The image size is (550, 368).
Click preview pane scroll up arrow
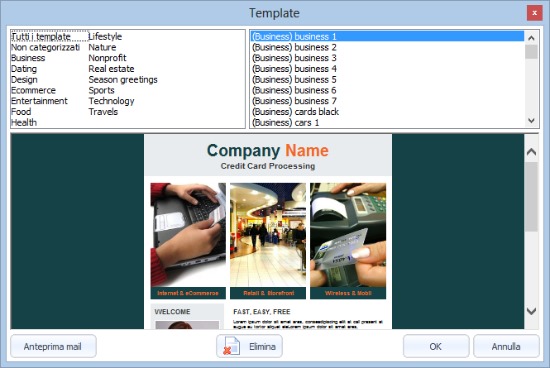(531, 152)
